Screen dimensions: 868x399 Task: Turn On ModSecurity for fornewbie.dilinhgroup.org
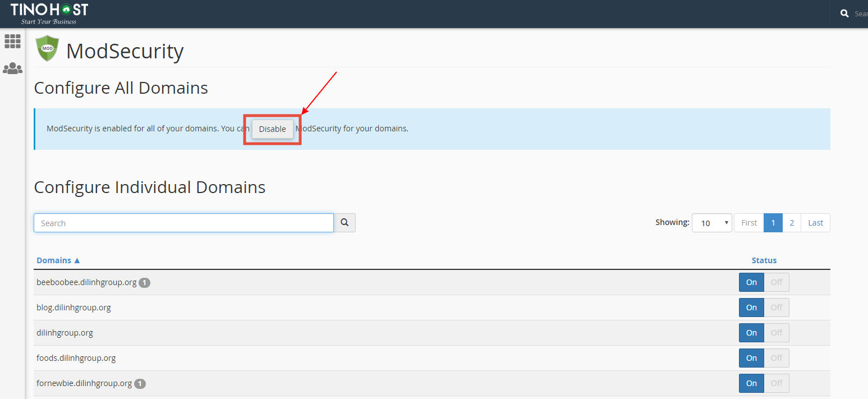point(751,383)
